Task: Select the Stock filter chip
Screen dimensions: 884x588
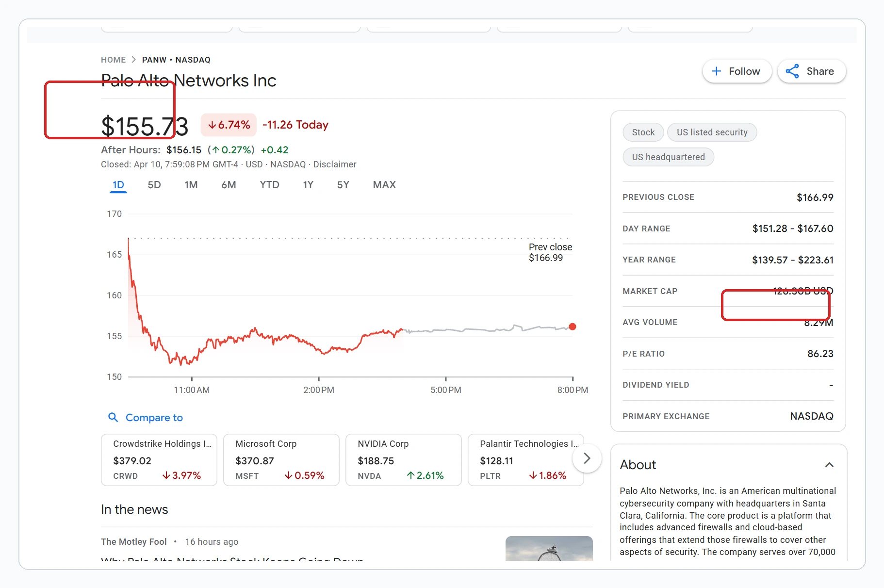Action: (x=643, y=132)
